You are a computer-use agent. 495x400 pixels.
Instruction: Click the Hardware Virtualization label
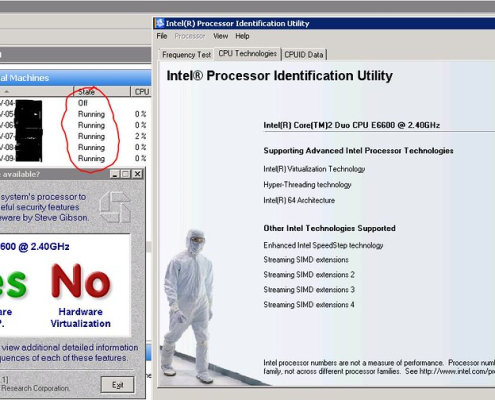coord(80,318)
